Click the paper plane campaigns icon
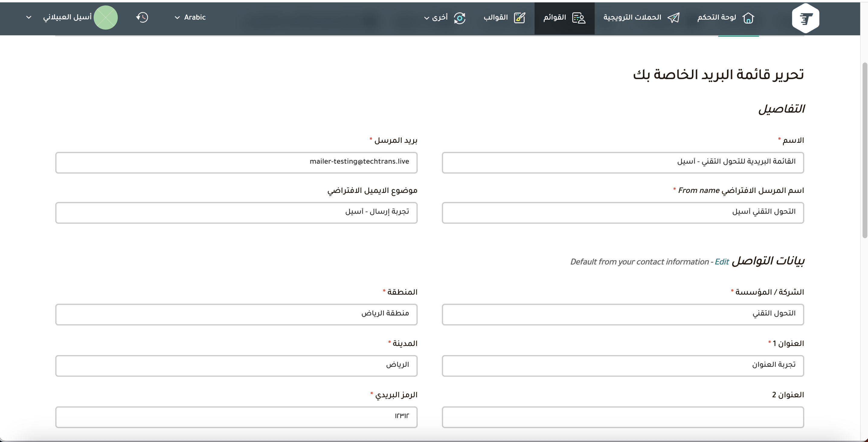This screenshot has width=868, height=442. coord(673,18)
